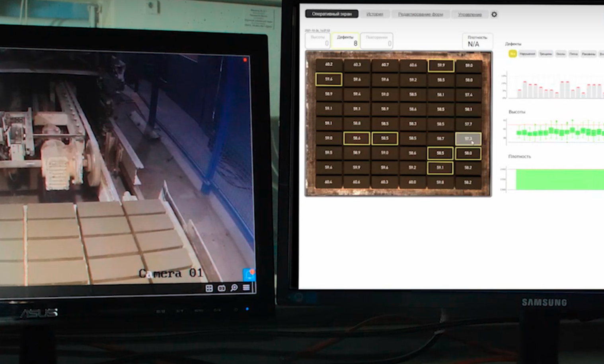Select the yellow-outlined brick cell 58.0
The width and height of the screenshot is (604, 364).
point(468,153)
